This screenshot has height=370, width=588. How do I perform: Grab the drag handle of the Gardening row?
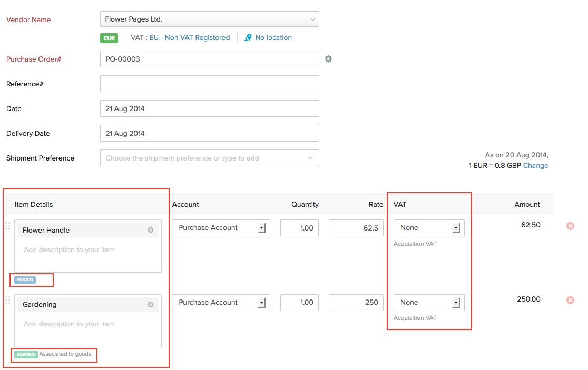8,300
